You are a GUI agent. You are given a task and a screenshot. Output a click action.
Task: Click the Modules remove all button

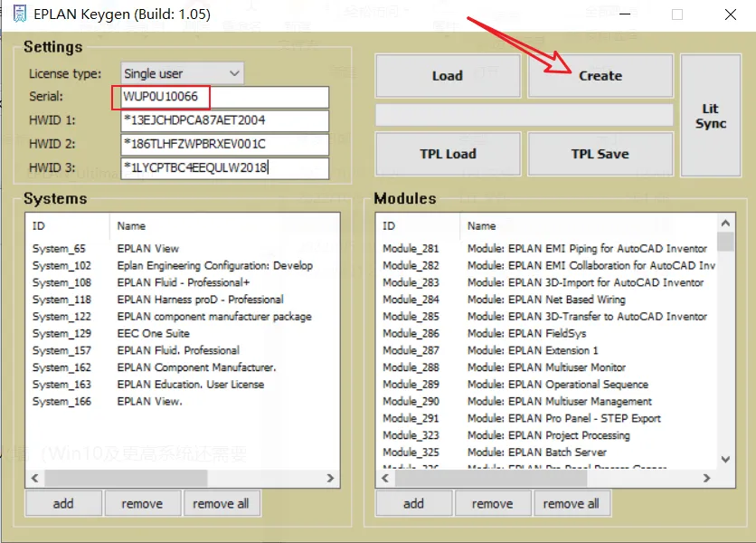572,503
